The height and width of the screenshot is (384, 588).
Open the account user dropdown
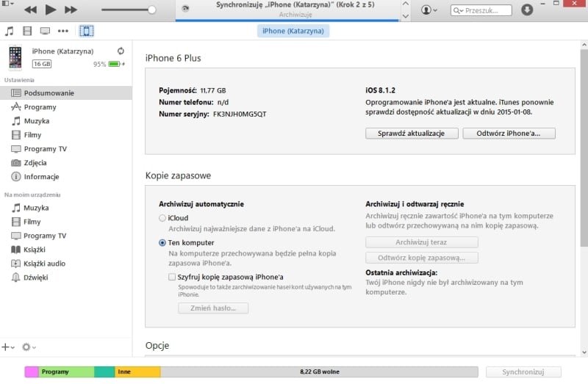click(x=429, y=10)
